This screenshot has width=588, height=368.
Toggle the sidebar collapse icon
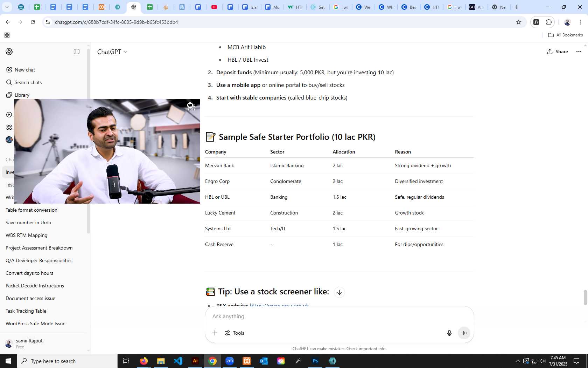77,52
